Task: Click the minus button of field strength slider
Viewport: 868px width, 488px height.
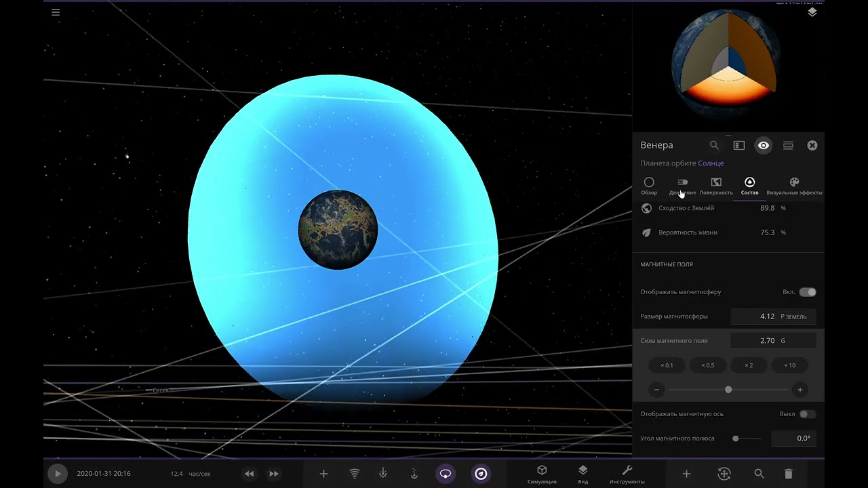Action: (x=656, y=390)
